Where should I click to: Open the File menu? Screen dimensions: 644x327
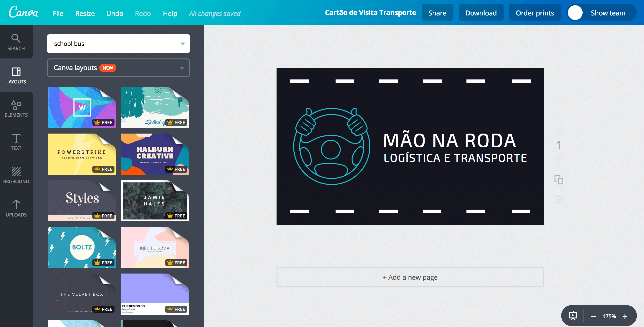pos(58,13)
